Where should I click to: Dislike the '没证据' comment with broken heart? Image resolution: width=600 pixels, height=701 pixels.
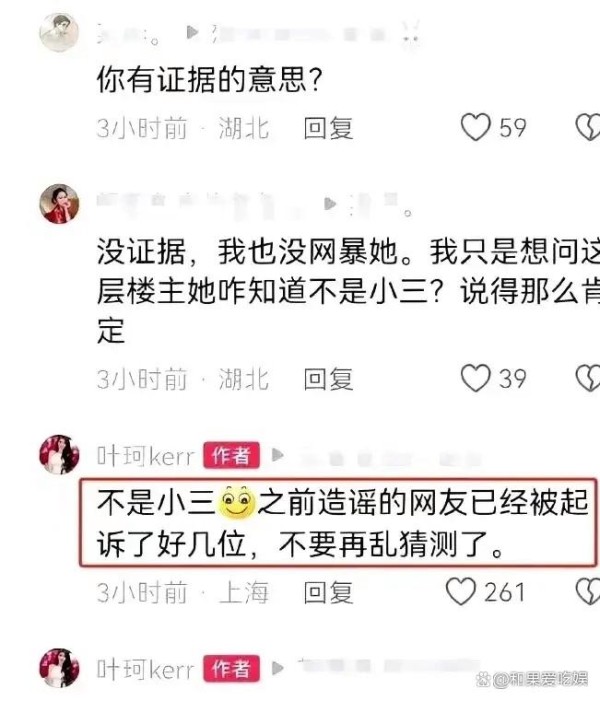tap(588, 378)
